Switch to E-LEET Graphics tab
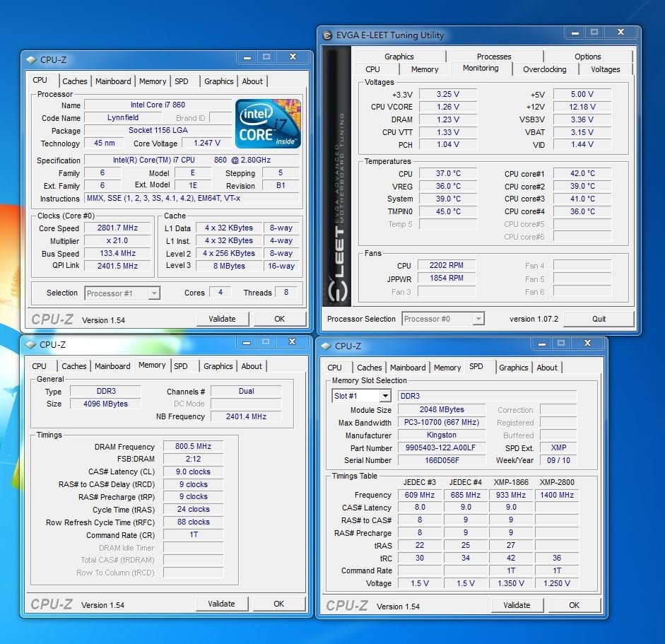 pos(399,57)
